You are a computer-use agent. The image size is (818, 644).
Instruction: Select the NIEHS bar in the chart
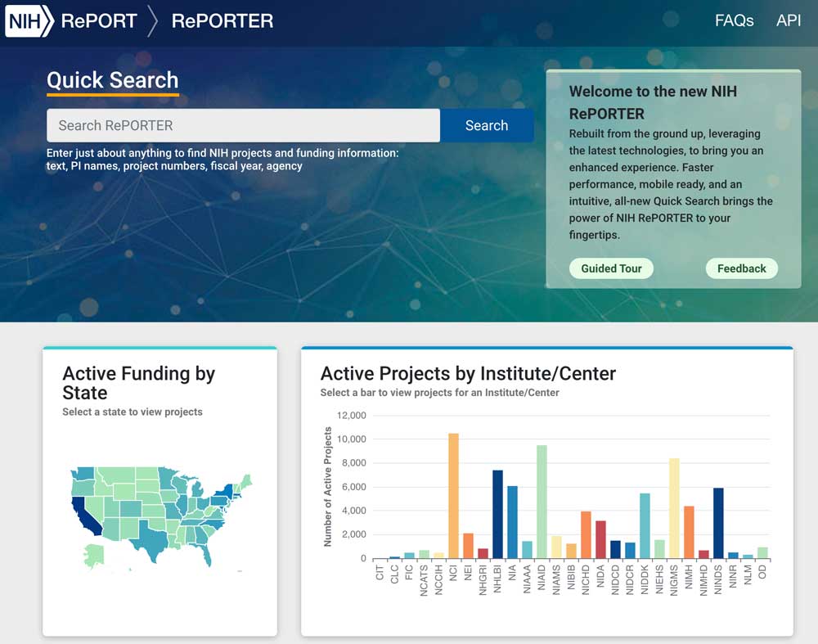tap(659, 549)
